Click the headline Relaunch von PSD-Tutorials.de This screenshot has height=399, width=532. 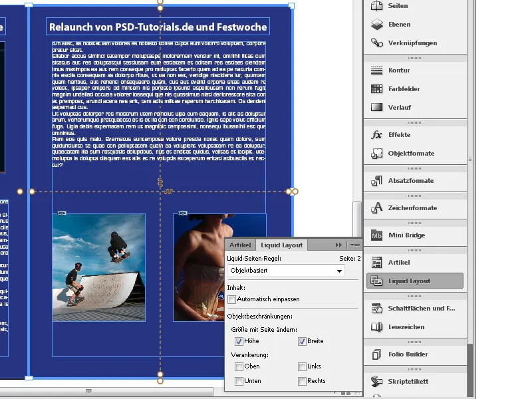[158, 27]
